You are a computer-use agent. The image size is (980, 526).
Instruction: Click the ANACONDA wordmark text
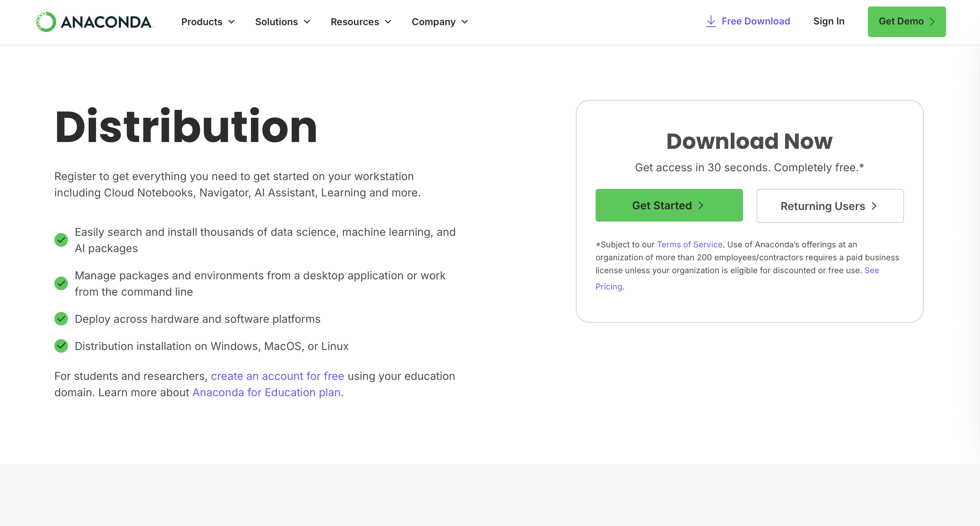click(x=106, y=22)
